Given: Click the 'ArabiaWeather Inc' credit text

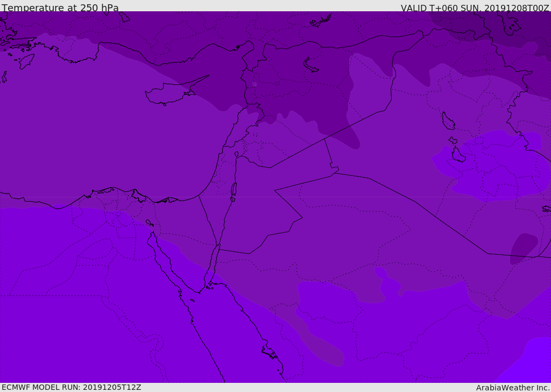Looking at the screenshot, I should 512,388.
